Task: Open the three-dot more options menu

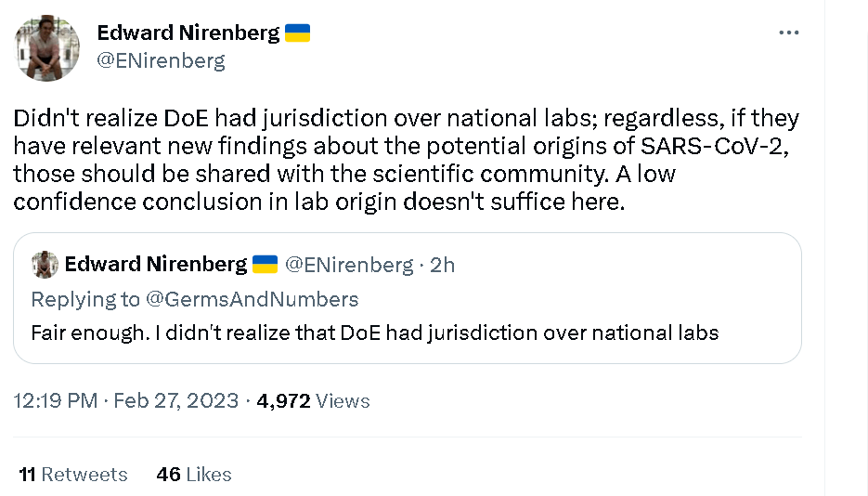Action: 788,33
